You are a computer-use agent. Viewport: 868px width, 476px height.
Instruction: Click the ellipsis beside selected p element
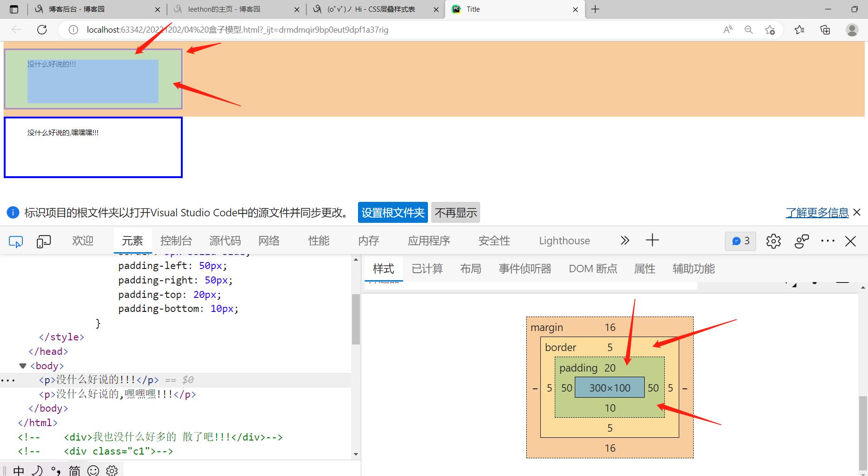pyautogui.click(x=8, y=380)
